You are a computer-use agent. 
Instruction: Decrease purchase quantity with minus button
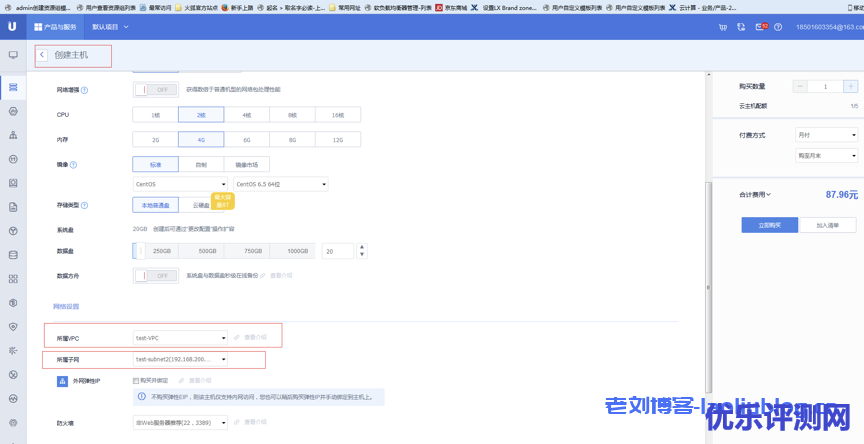(801, 86)
